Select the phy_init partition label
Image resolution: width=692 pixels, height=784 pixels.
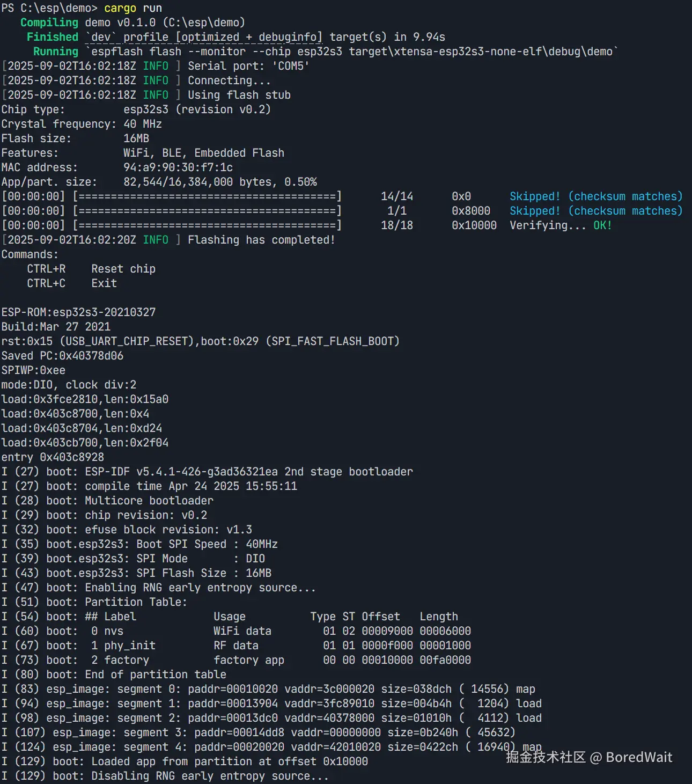coord(130,646)
